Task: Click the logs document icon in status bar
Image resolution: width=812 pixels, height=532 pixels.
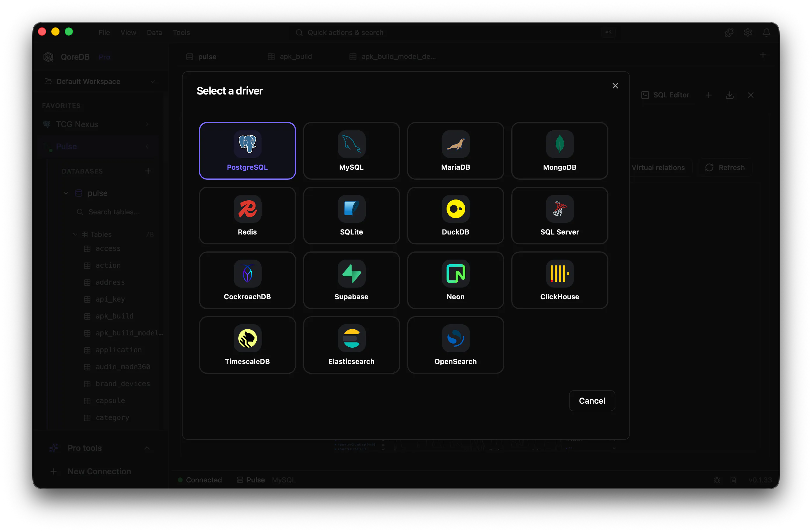Action: (733, 480)
